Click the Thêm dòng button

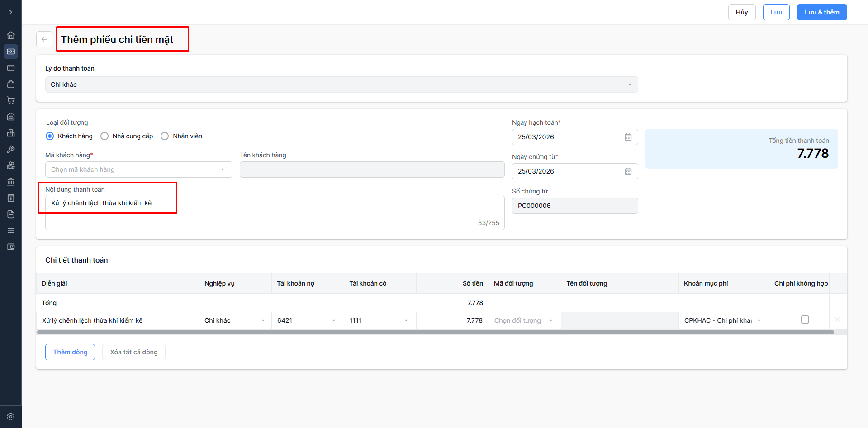pyautogui.click(x=70, y=352)
